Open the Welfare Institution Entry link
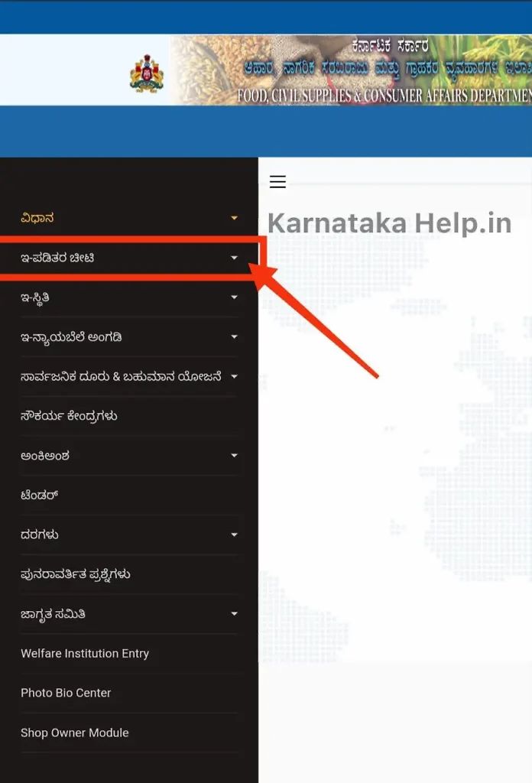 tap(85, 653)
